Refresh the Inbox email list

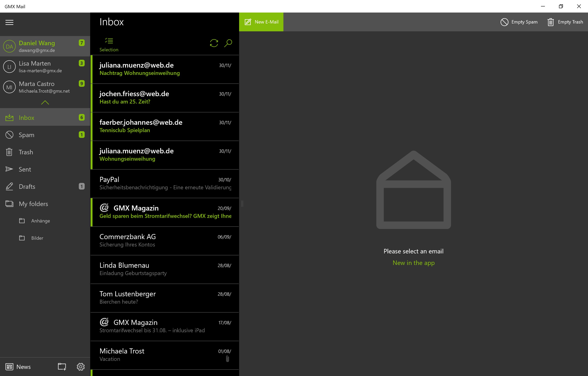pos(214,43)
